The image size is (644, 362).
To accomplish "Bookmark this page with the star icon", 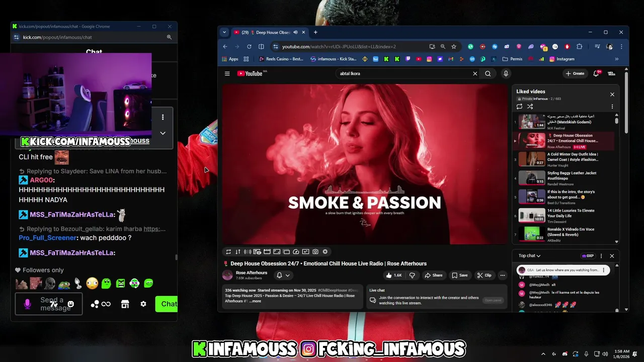I will 454,46.
